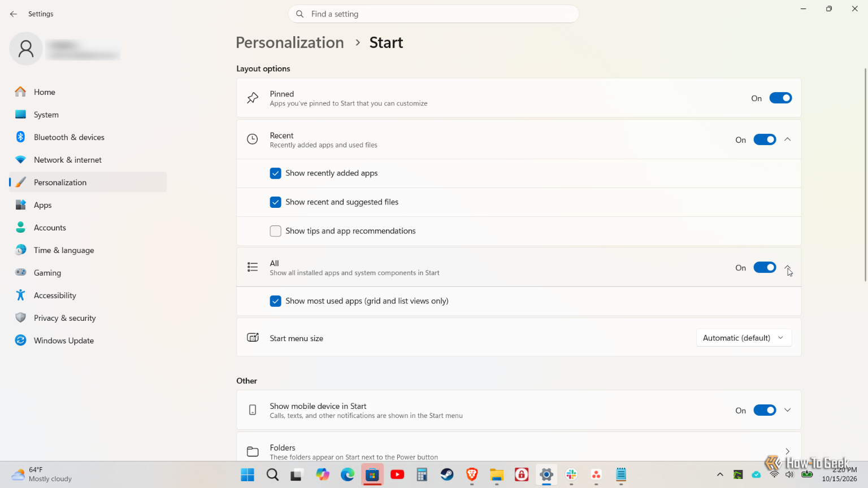Click the Privacy & security shield icon

point(21,317)
